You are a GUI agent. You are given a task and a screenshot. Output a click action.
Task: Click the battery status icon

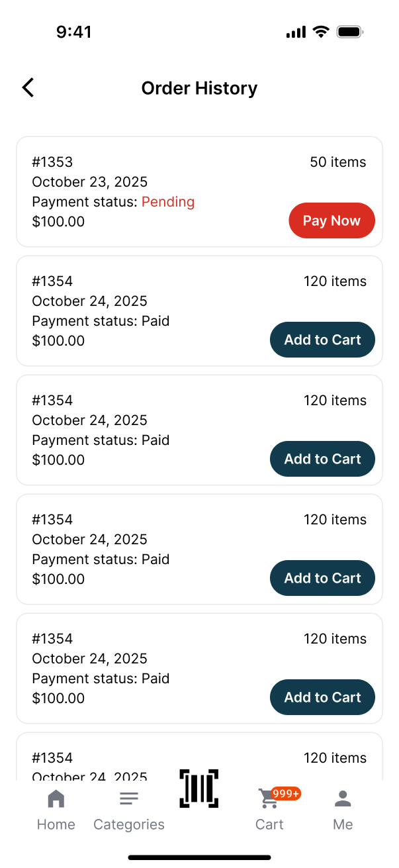pos(349,32)
